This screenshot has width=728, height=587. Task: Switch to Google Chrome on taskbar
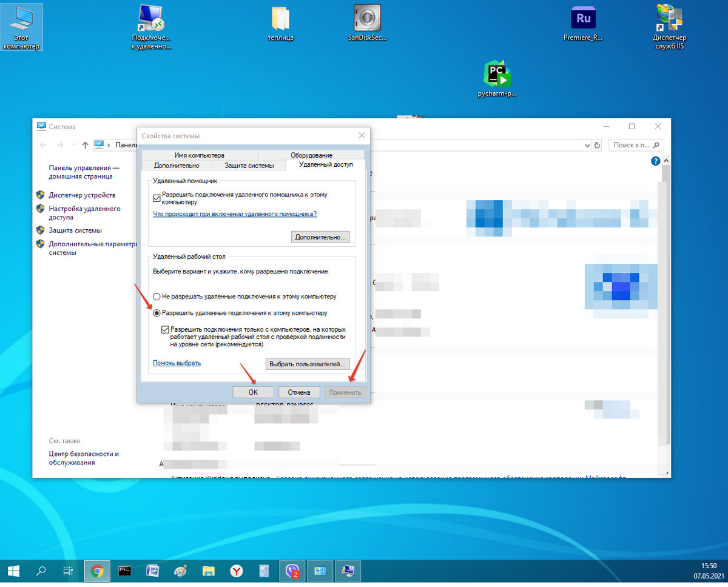pos(96,571)
